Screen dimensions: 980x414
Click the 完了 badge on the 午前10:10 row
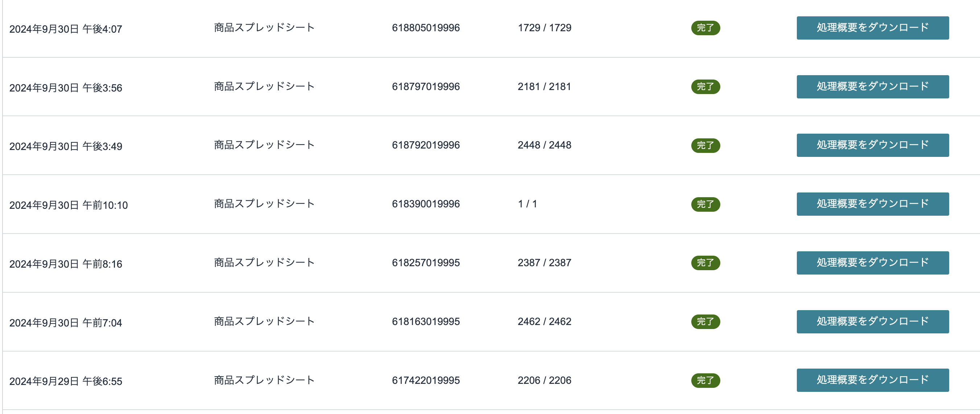pyautogui.click(x=705, y=204)
